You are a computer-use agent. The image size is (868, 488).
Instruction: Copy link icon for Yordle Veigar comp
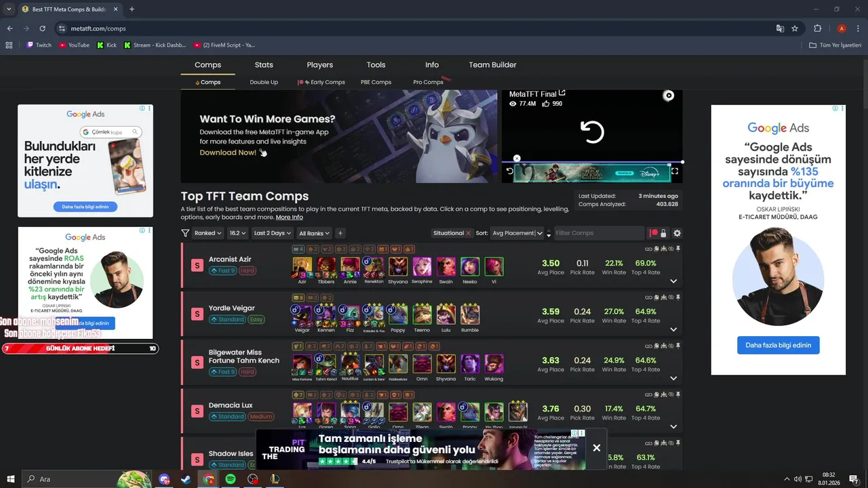coord(648,297)
